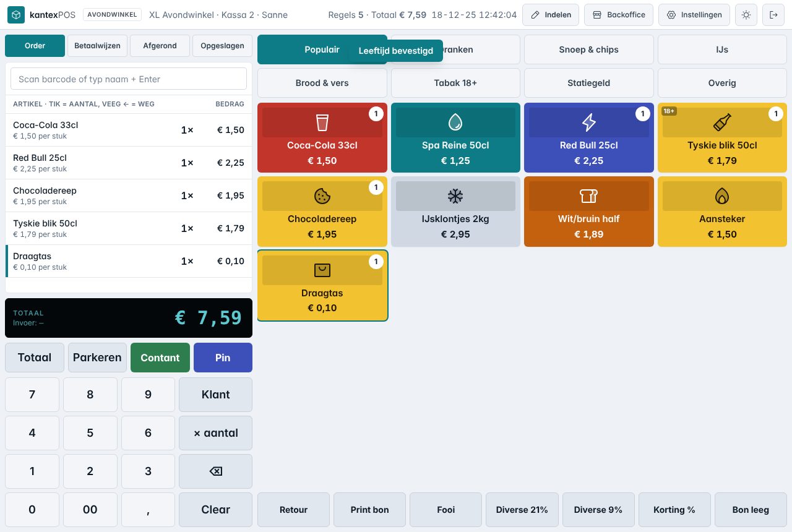Screen dimensions: 792x532
Task: Click the Print bon button
Action: pyautogui.click(x=369, y=510)
